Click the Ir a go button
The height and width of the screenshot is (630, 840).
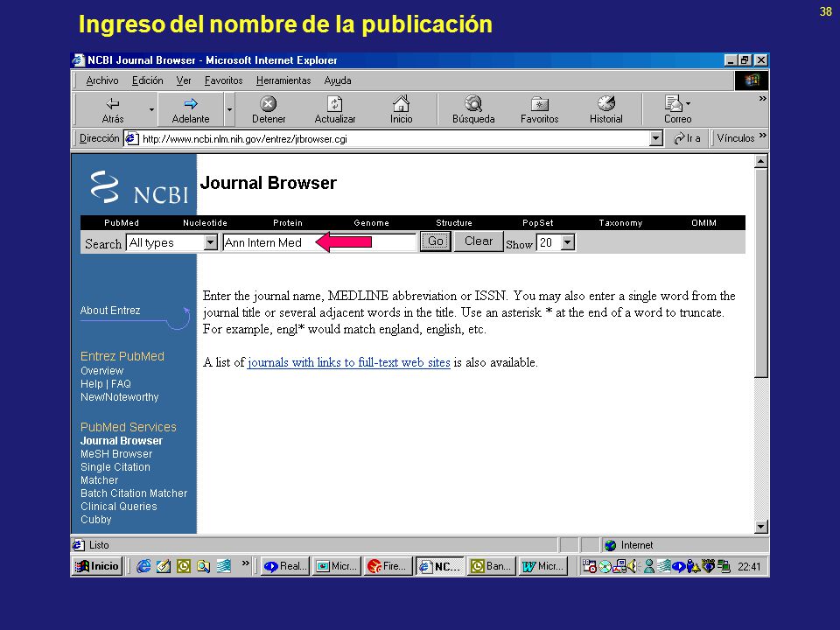(x=688, y=138)
